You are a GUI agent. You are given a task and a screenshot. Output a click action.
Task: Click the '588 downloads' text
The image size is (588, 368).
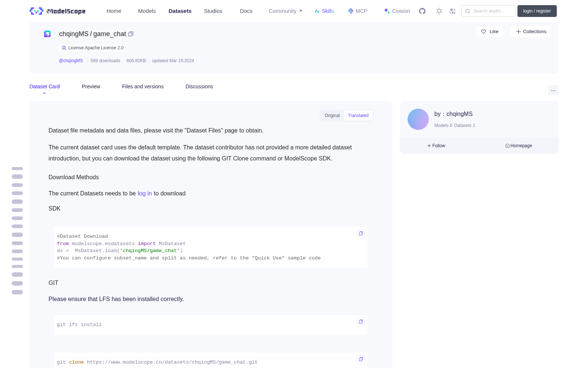(x=105, y=61)
